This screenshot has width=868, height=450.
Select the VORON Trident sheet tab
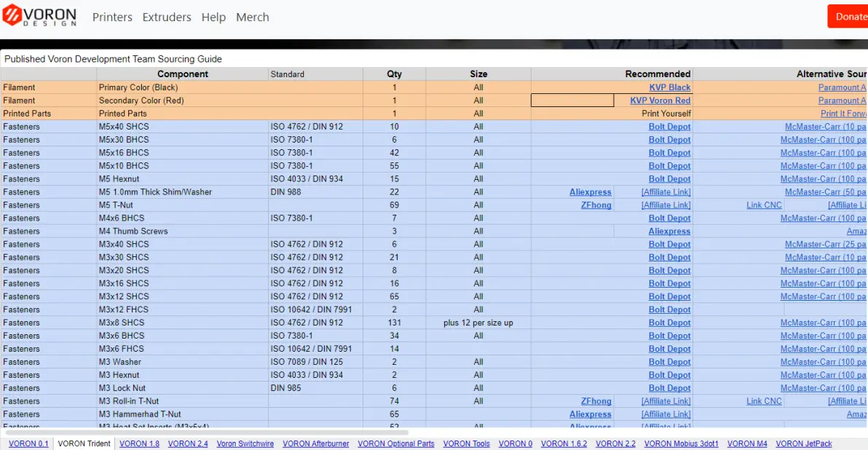tap(84, 443)
